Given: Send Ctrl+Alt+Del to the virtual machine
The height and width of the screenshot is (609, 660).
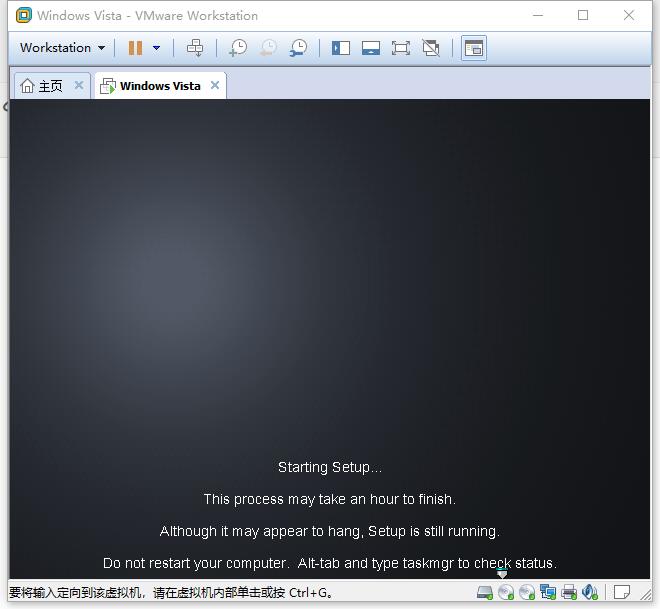Looking at the screenshot, I should click(195, 48).
